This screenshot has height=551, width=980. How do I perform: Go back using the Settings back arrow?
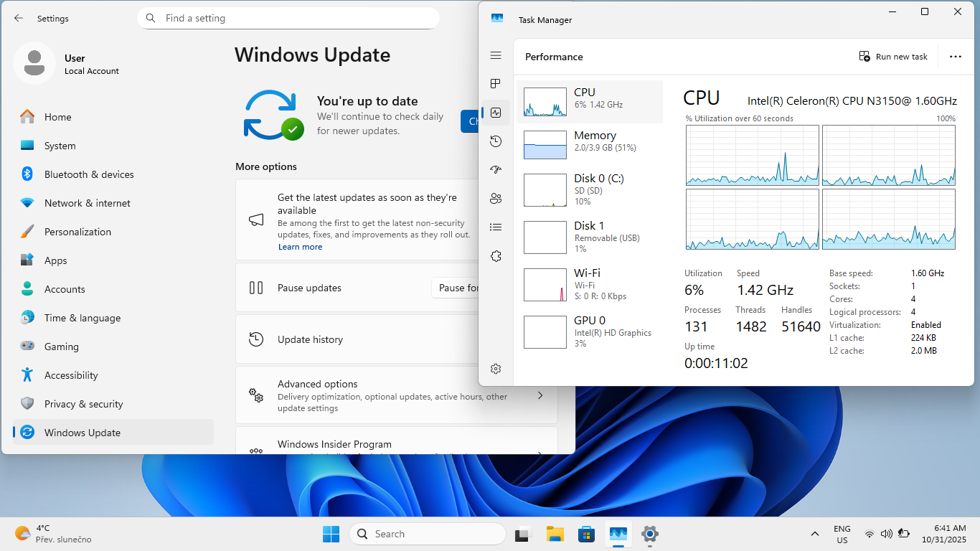19,19
